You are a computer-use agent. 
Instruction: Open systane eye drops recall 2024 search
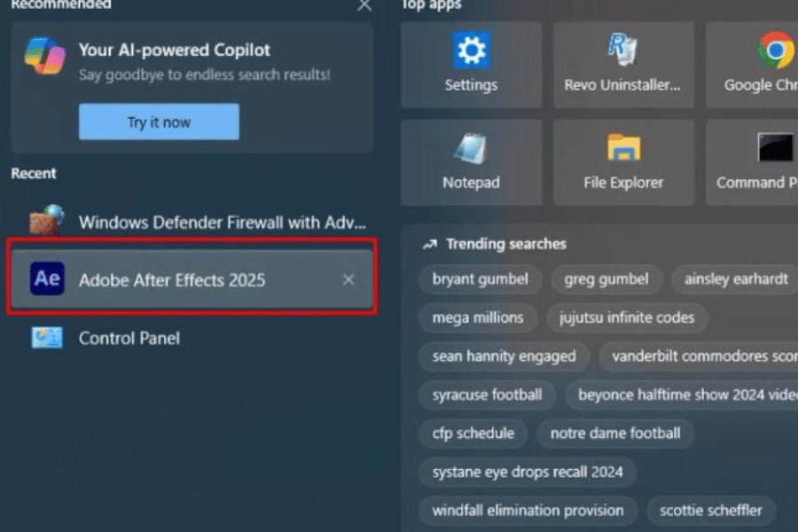tap(528, 472)
